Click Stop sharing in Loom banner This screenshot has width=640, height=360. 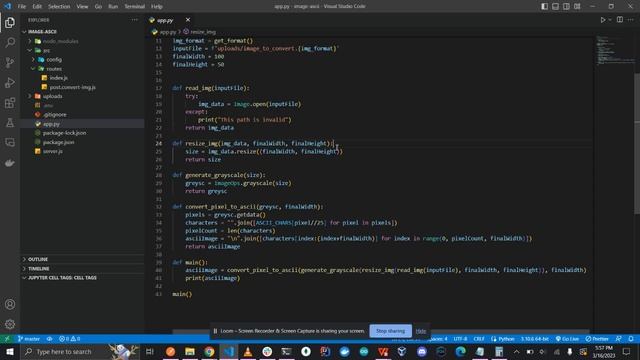point(391,331)
